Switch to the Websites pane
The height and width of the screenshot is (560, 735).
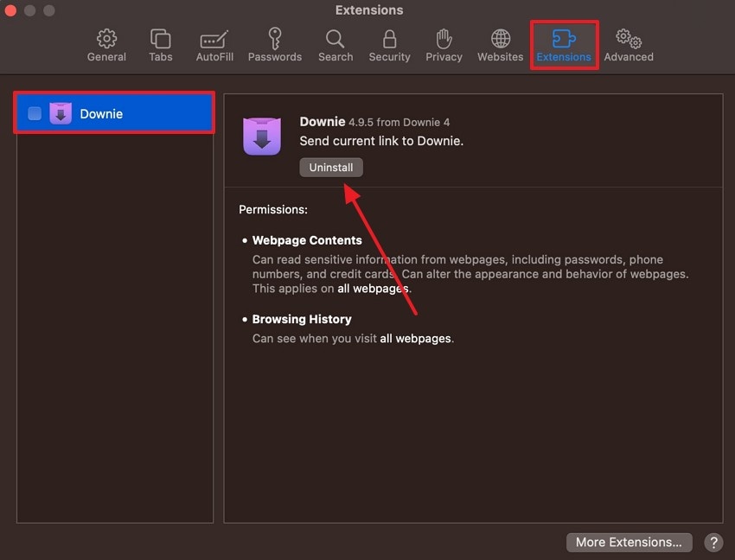[x=500, y=45]
